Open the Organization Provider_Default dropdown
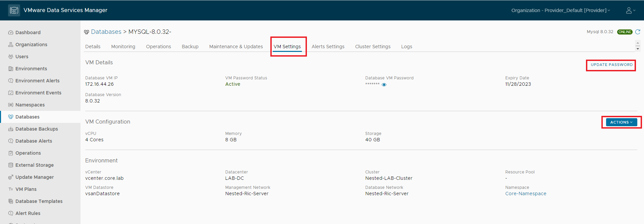 pos(560,10)
